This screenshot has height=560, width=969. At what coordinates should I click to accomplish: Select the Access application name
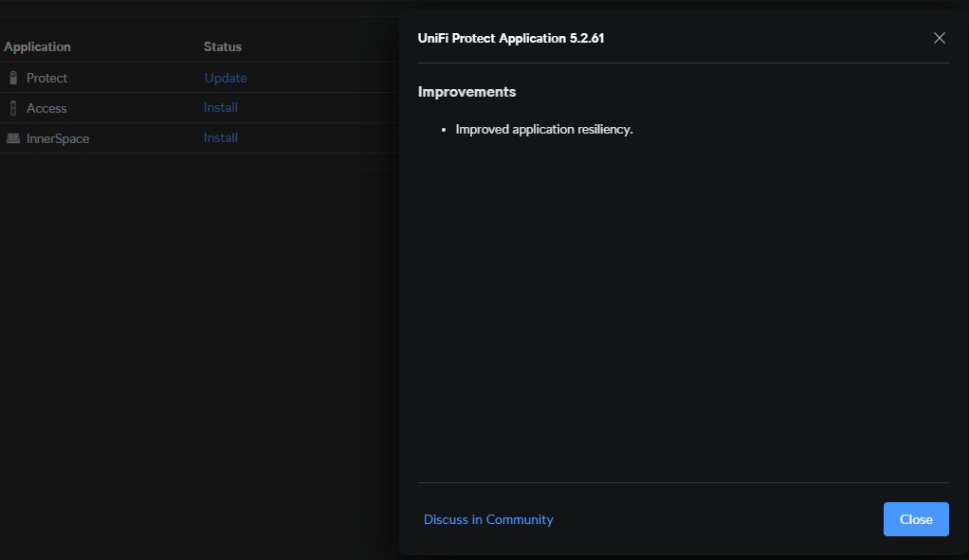46,108
